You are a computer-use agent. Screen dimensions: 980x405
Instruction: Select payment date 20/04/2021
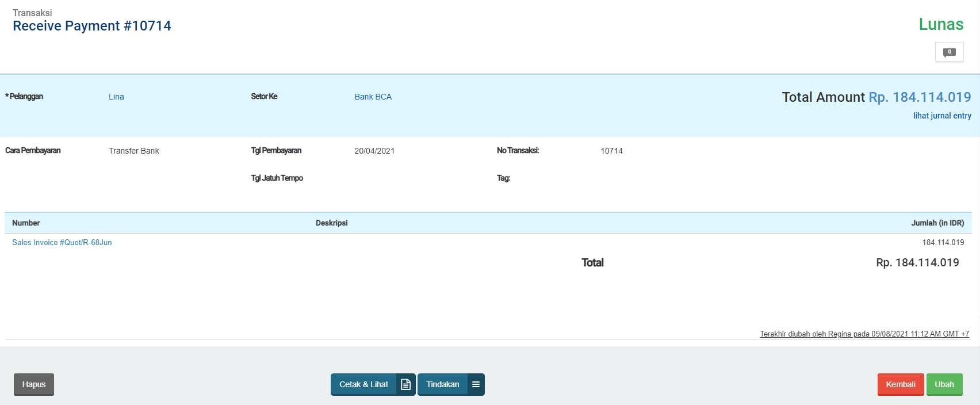(x=374, y=151)
